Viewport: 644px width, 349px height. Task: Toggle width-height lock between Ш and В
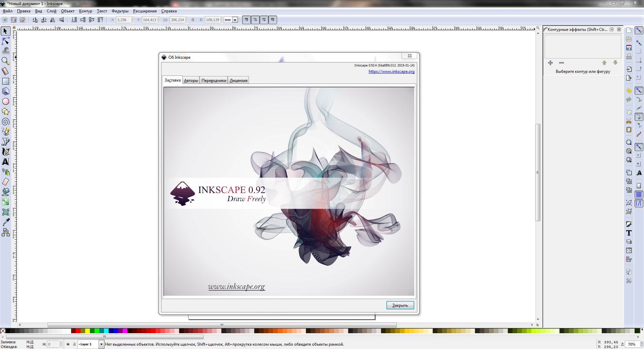click(x=193, y=20)
